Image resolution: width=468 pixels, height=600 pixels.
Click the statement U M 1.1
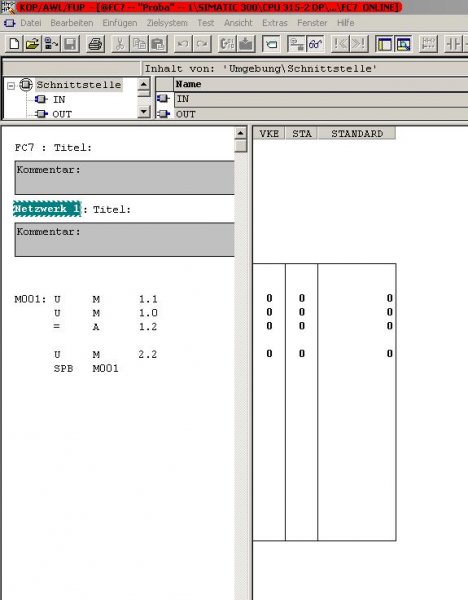tap(106, 299)
